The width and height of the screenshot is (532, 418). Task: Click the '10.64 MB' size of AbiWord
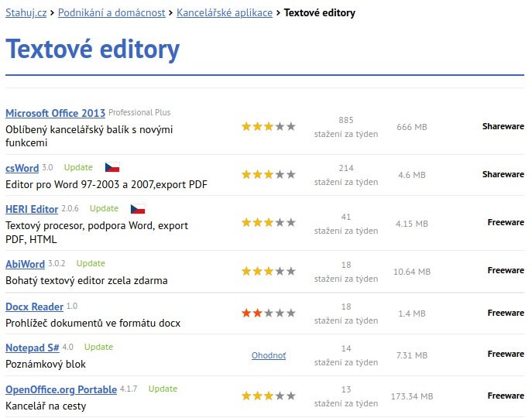[412, 272]
